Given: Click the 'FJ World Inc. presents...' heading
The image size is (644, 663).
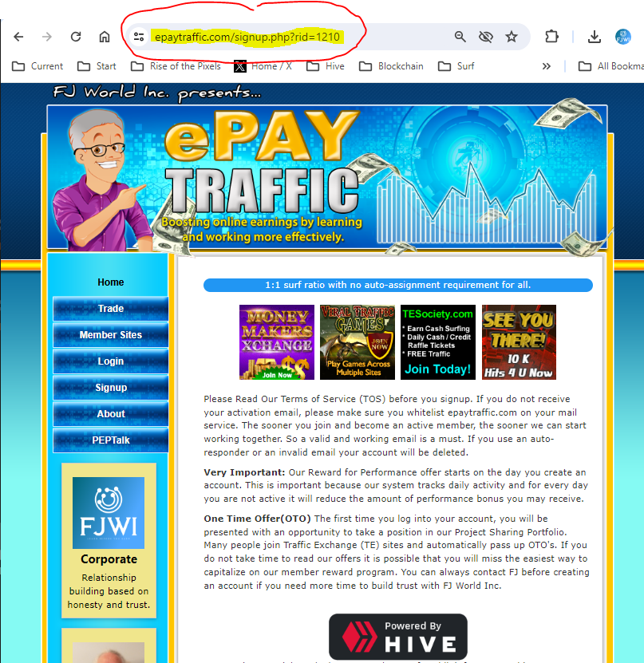Looking at the screenshot, I should pyautogui.click(x=157, y=93).
